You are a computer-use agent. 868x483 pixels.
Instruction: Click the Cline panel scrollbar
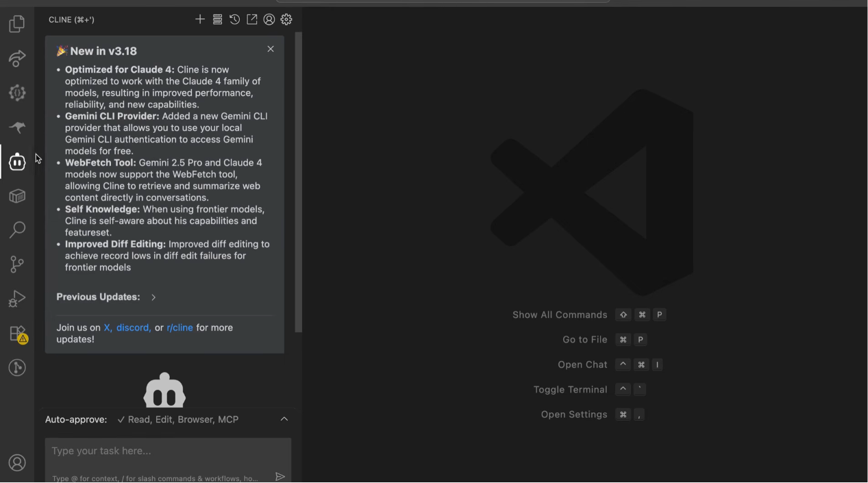298,182
